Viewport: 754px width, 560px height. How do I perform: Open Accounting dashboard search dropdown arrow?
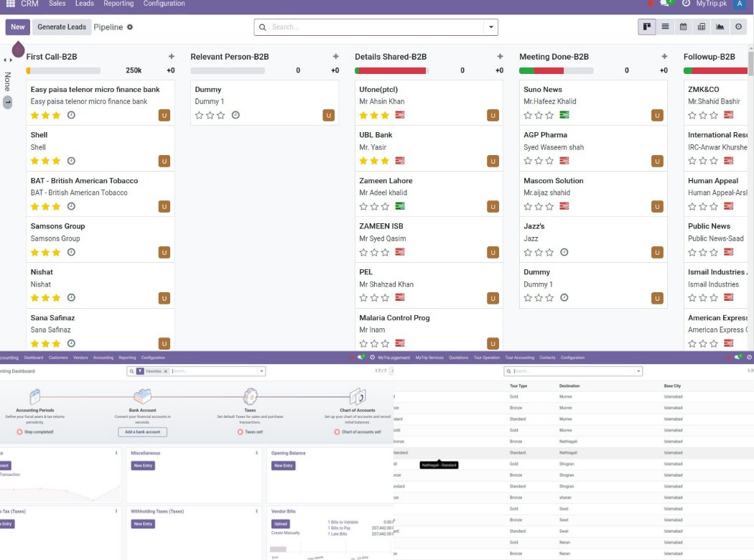[x=261, y=371]
